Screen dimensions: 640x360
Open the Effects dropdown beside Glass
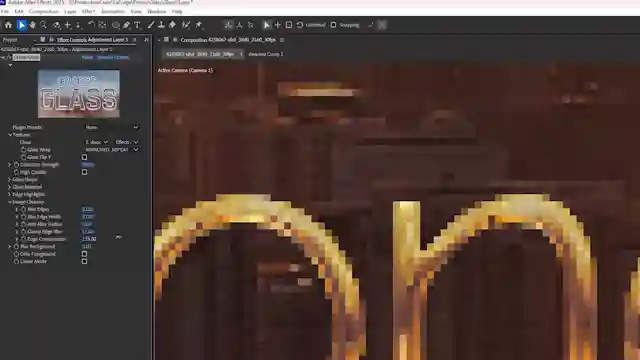[127, 142]
